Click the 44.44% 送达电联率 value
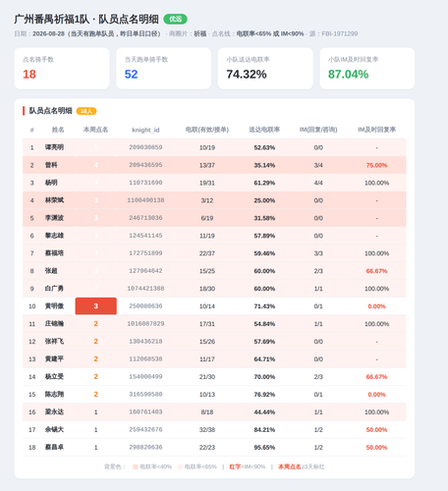This screenshot has width=448, height=491. 264,412
